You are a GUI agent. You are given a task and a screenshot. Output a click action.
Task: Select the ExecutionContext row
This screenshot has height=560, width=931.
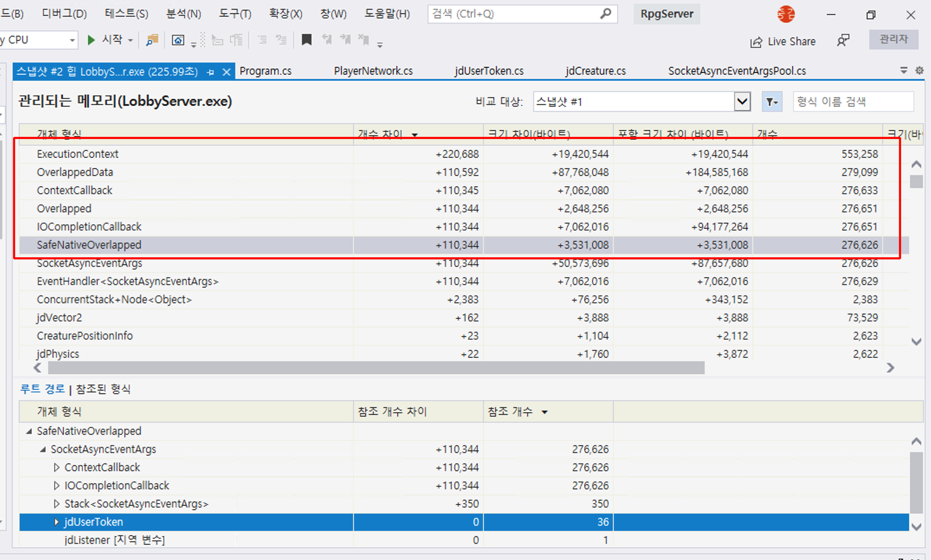click(464, 154)
